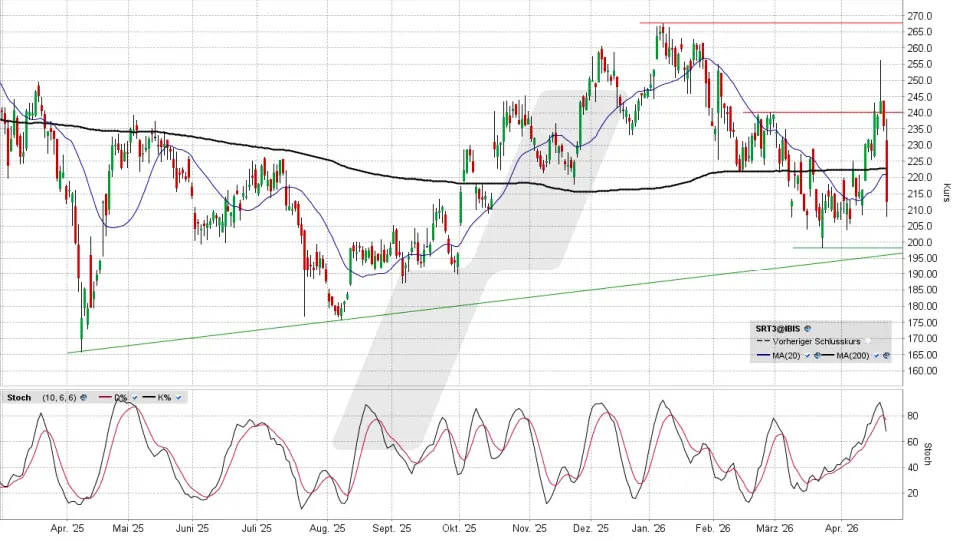
Task: Uncheck the D% line checkbox
Action: tap(135, 397)
